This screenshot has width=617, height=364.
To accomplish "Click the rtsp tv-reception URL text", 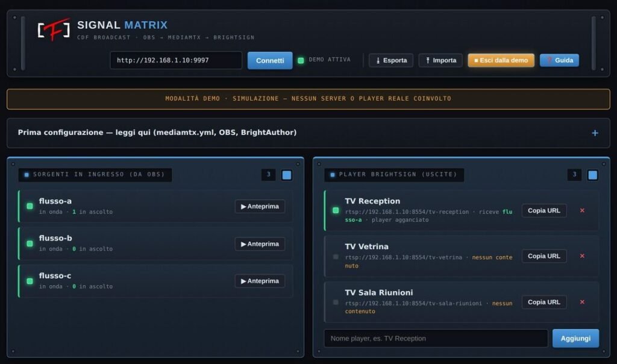I will pyautogui.click(x=407, y=212).
